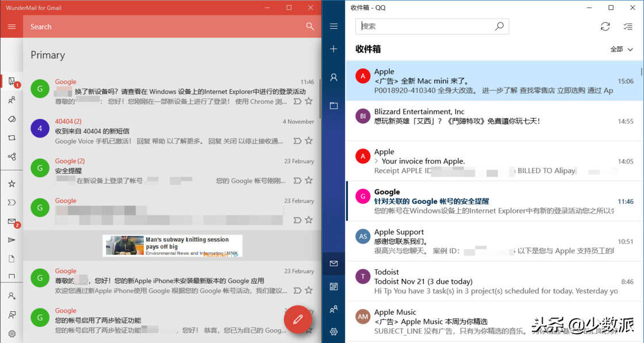Viewport: 644px width, 343px height.
Task: Click the Primary heading in WunderMail
Action: (x=48, y=55)
